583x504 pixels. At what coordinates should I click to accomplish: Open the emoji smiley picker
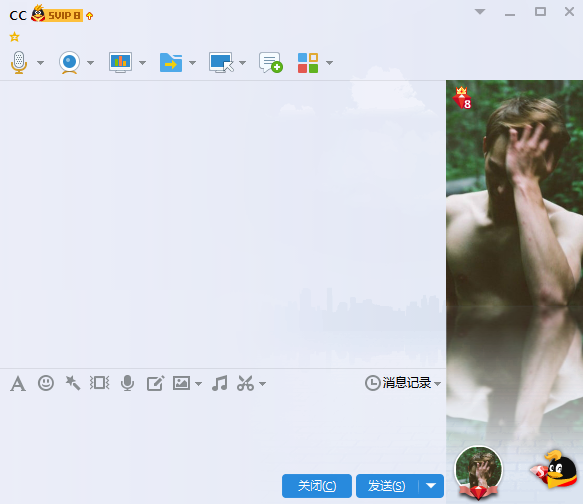pos(46,383)
